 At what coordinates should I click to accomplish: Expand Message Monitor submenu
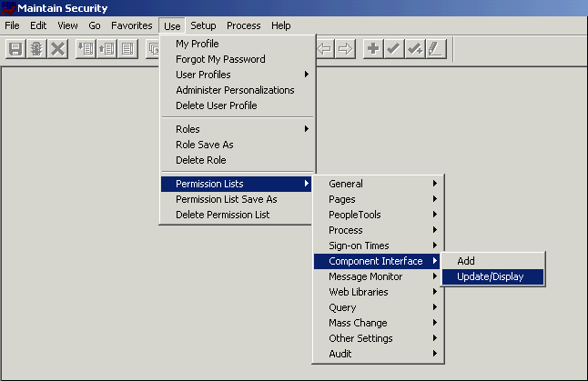tap(378, 276)
